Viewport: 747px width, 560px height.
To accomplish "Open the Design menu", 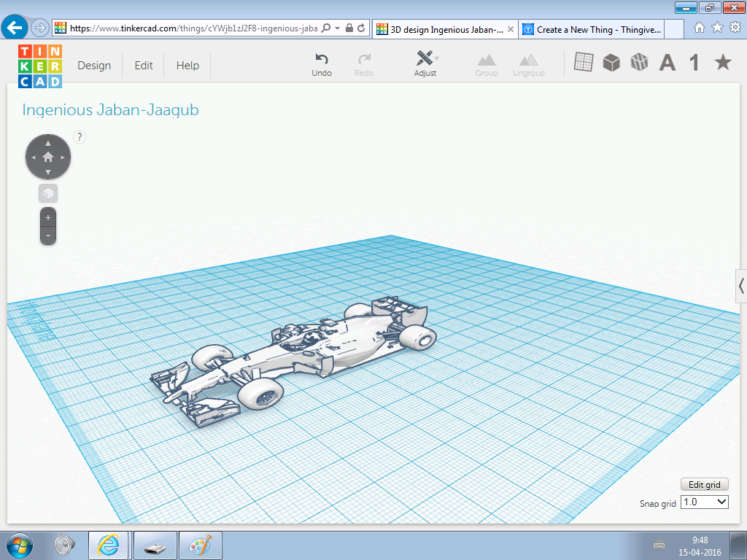I will click(94, 65).
